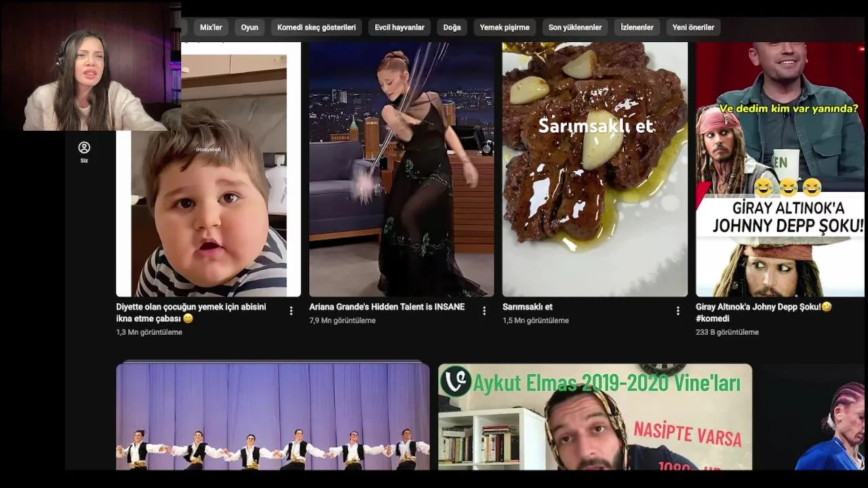The height and width of the screenshot is (488, 868).
Task: Open options menu for Sarımsaklı et video
Action: pyautogui.click(x=677, y=310)
